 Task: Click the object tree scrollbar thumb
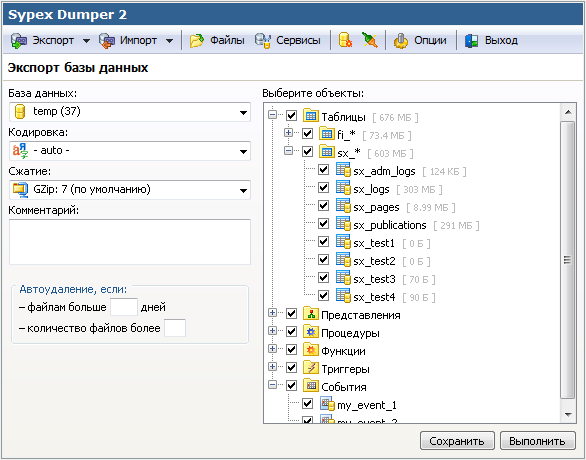pos(568,260)
